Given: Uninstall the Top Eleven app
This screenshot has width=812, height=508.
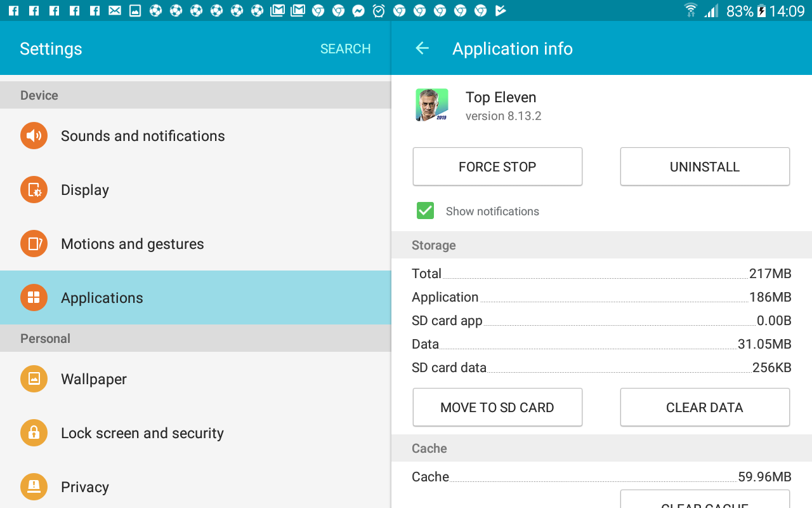Looking at the screenshot, I should click(705, 166).
